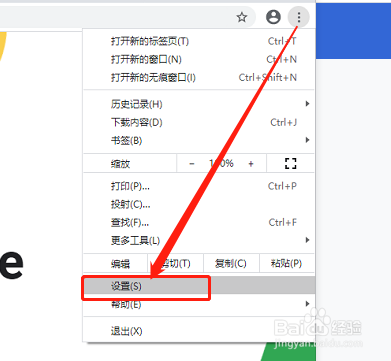Choose 退出(X) to quit browser
The height and width of the screenshot is (361, 391).
pyautogui.click(x=199, y=331)
